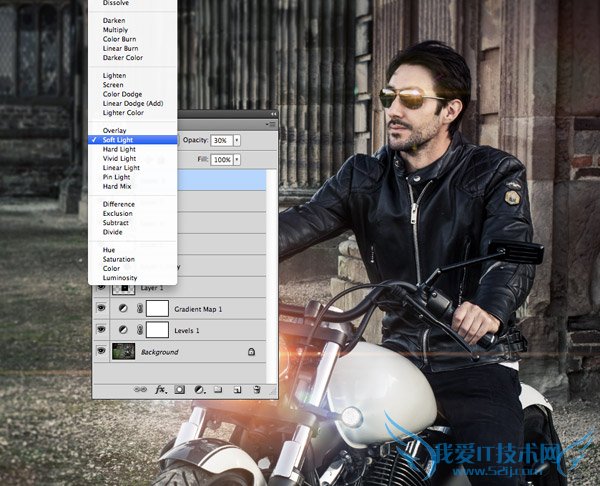Select the Background layer name

tap(160, 352)
